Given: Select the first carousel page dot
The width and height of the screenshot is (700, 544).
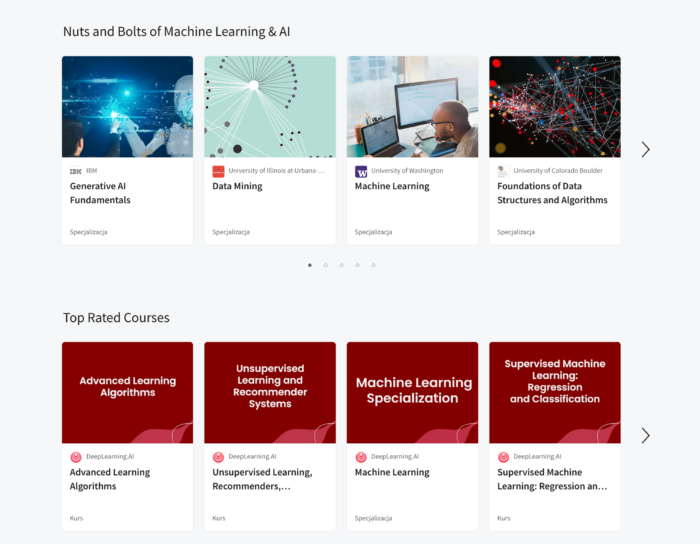Looking at the screenshot, I should 310,265.
